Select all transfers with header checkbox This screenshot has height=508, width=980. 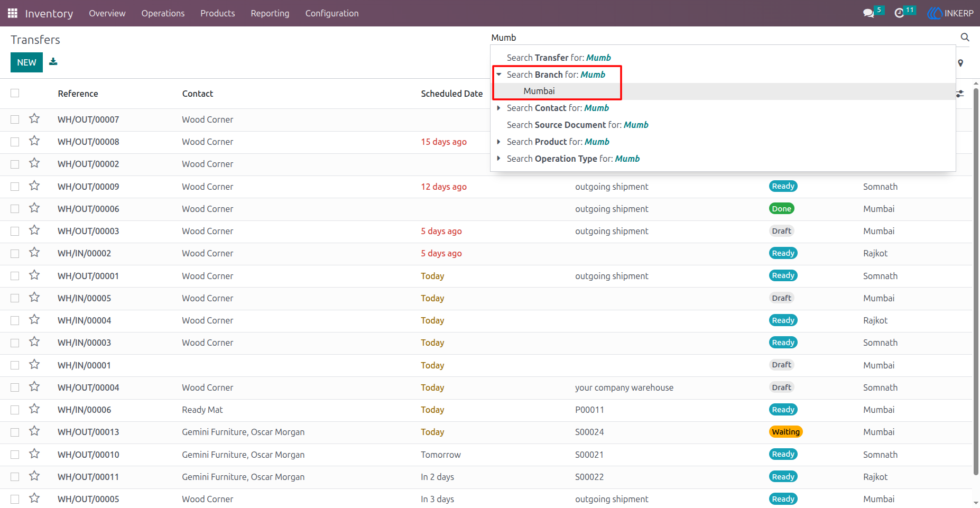(x=15, y=93)
